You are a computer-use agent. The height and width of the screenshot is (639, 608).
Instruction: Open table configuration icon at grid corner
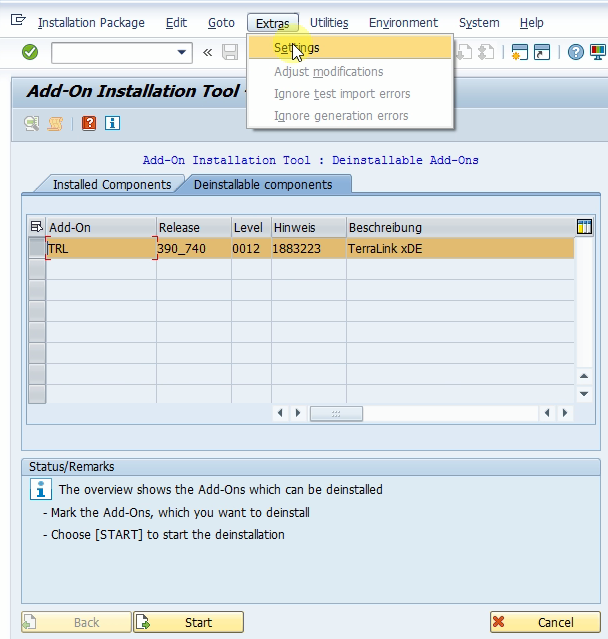585,227
